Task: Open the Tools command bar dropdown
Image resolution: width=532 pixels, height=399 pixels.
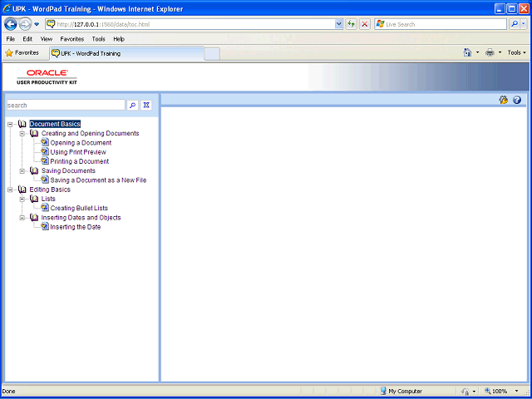Action: coord(517,52)
